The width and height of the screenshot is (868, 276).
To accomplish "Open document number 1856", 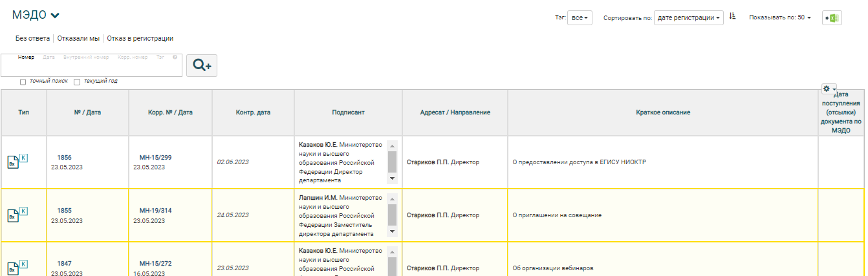I will coord(64,157).
